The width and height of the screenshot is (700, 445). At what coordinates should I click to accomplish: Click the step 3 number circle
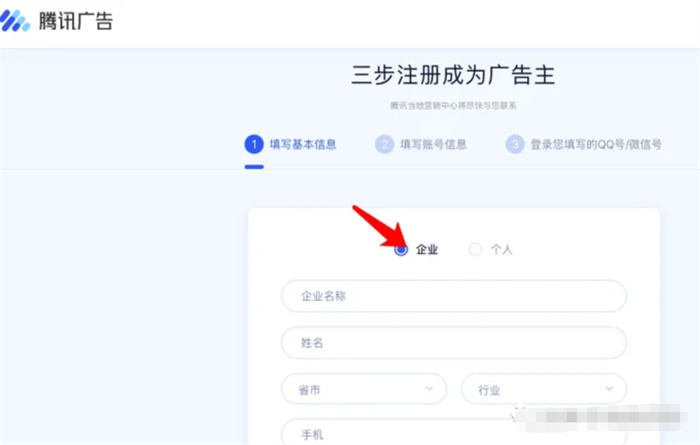click(x=515, y=144)
